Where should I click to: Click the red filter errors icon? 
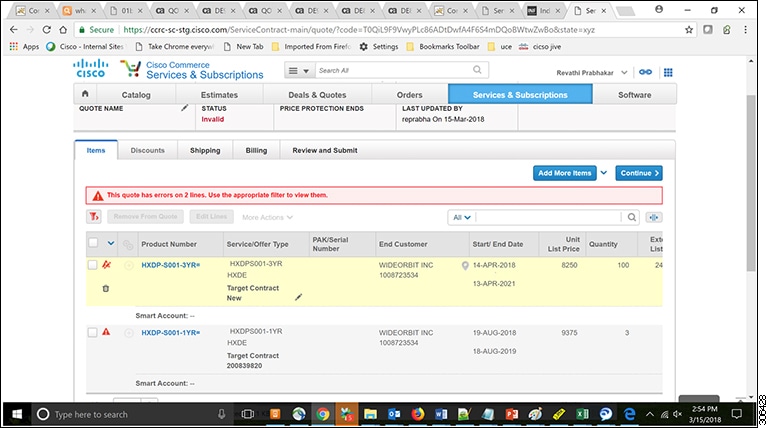pos(94,216)
